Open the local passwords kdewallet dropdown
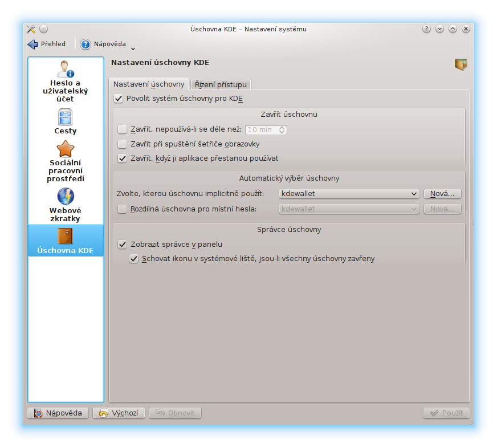This screenshot has width=497, height=448. (349, 209)
